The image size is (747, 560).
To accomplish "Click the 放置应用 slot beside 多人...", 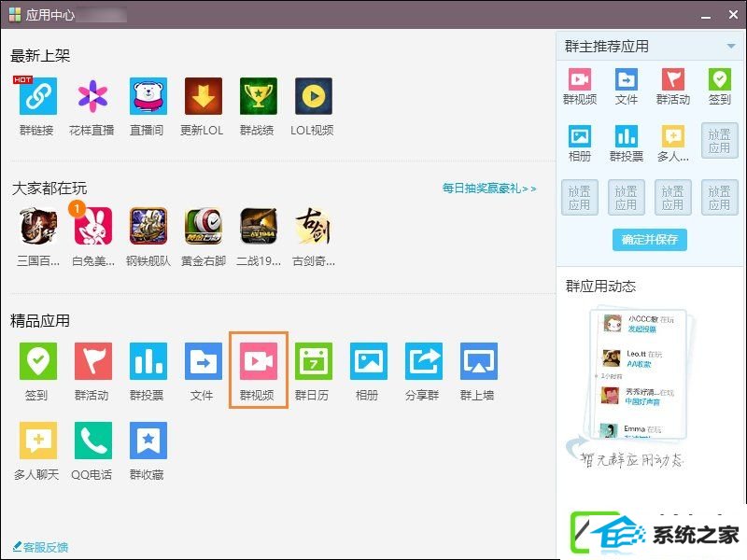I will (x=719, y=141).
